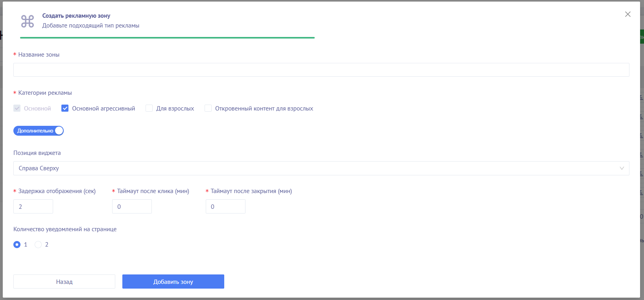Image resolution: width=644 pixels, height=300 pixels.
Task: Select 1 notification per page radio
Action: [x=17, y=245]
